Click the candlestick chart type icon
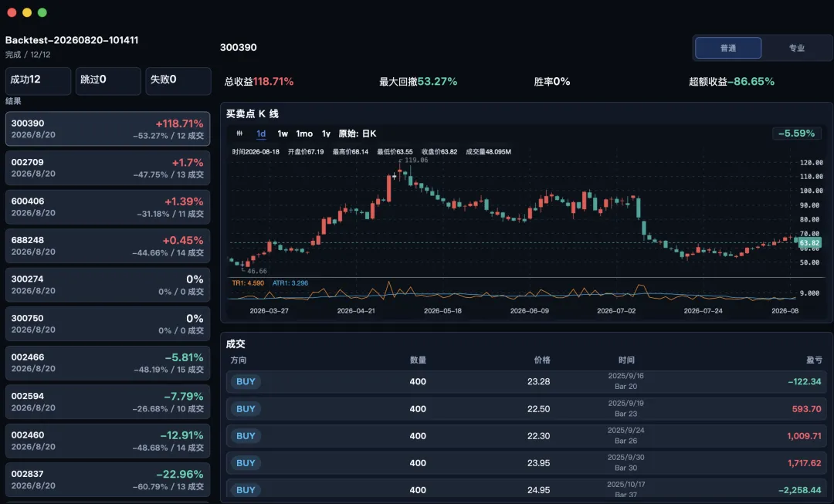 (x=239, y=134)
